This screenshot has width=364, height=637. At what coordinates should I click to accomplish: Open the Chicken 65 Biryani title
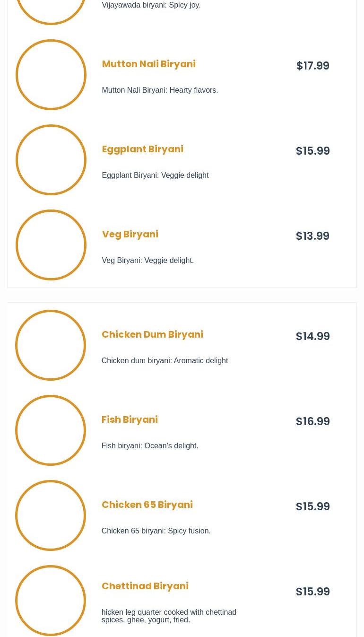pos(147,505)
